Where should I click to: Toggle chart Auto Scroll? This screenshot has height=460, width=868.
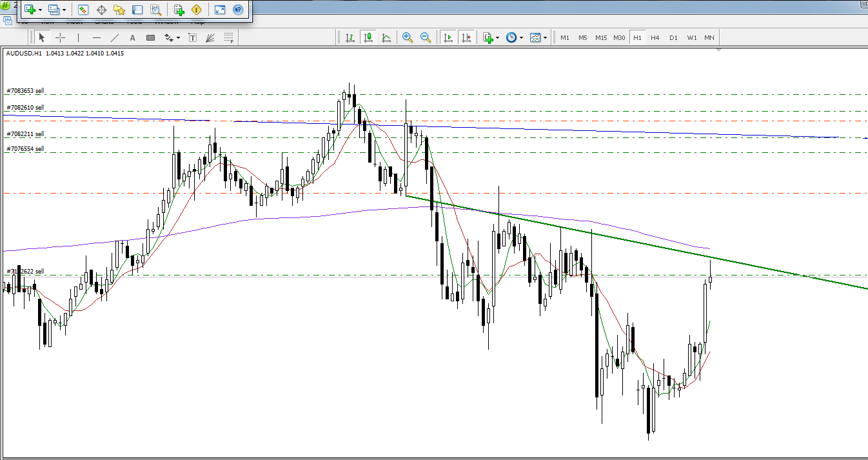coord(448,37)
